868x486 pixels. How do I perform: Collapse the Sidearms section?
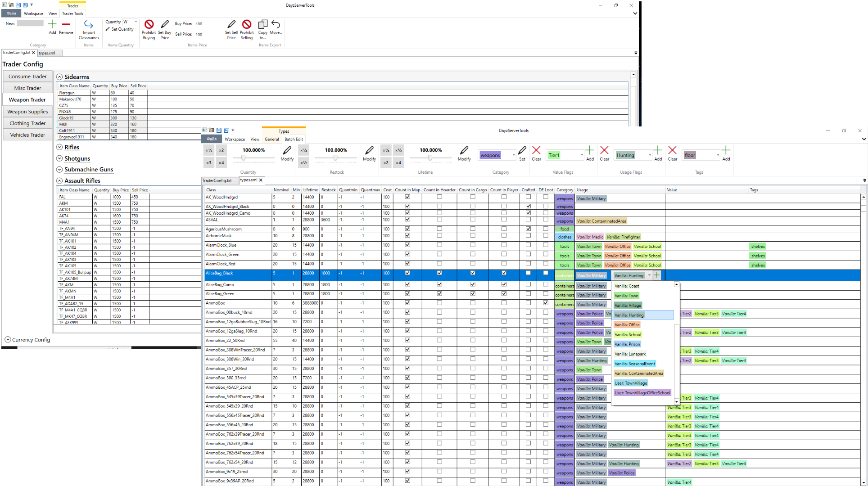click(59, 77)
